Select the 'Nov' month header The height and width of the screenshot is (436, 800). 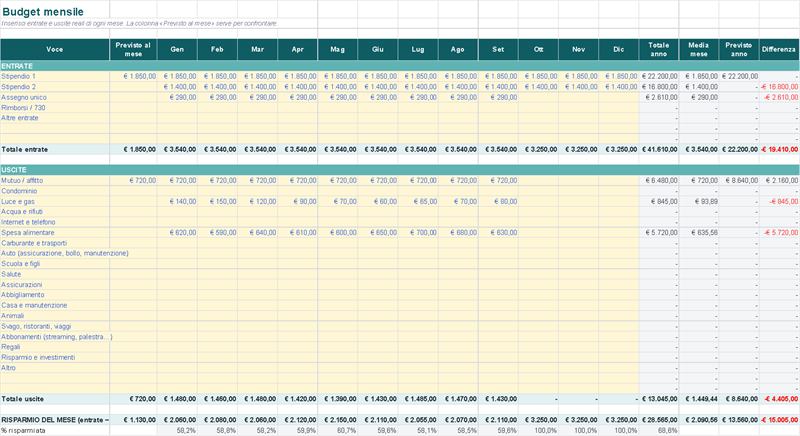point(578,49)
